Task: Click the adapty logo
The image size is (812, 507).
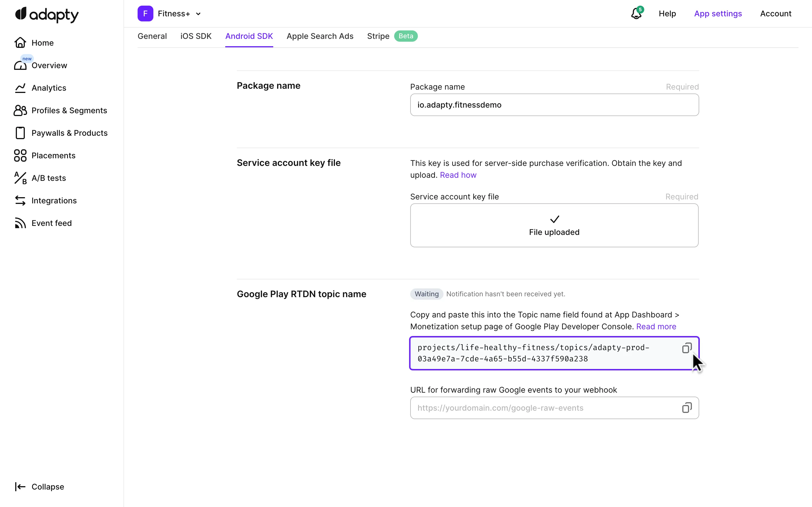Action: pos(47,14)
